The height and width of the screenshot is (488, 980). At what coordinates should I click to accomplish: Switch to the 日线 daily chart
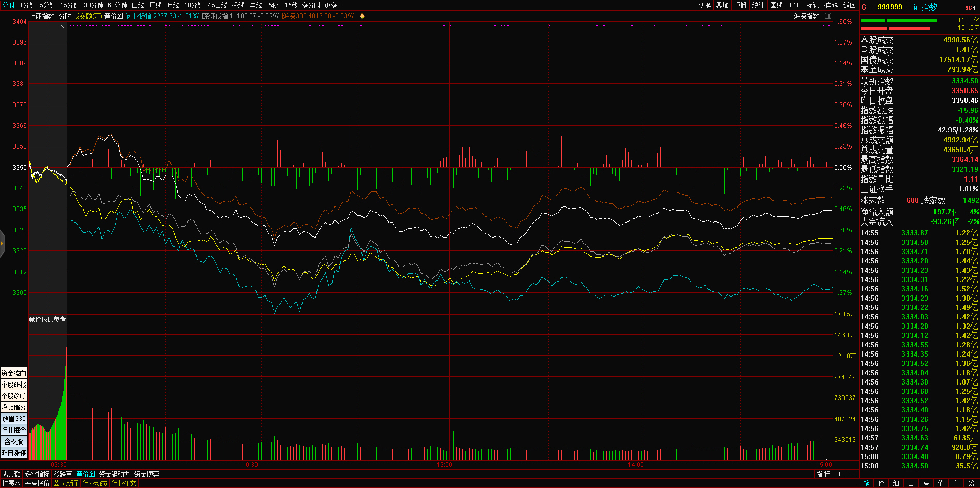138,5
